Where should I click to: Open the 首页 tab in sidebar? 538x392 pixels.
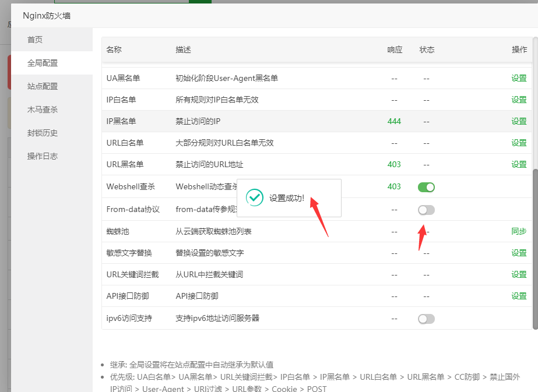click(x=52, y=40)
